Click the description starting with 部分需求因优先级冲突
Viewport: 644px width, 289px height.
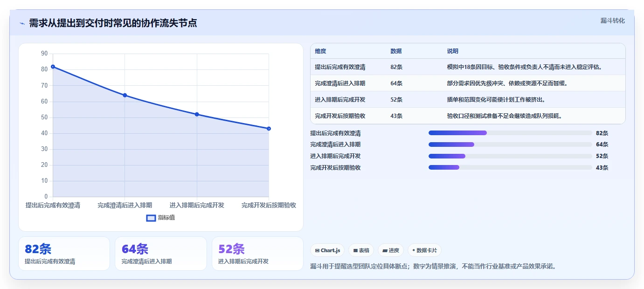507,83
